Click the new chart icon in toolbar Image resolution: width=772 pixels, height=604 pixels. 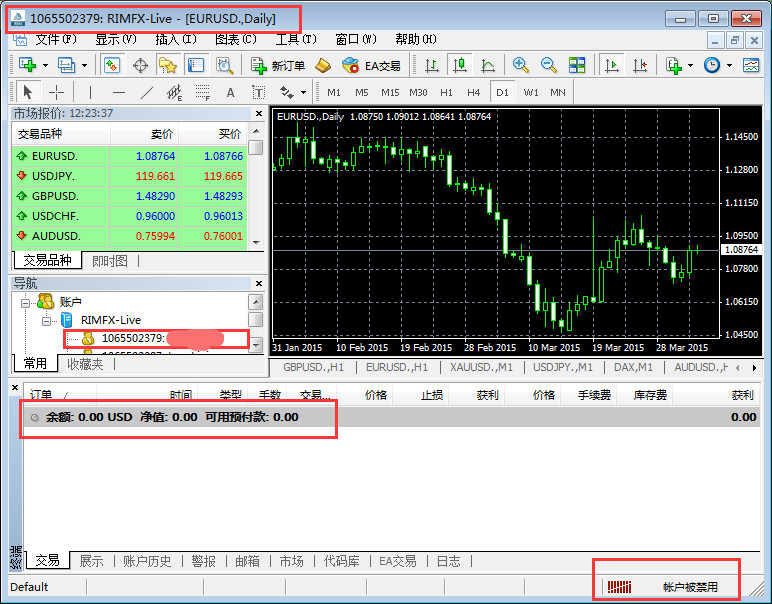(x=27, y=65)
